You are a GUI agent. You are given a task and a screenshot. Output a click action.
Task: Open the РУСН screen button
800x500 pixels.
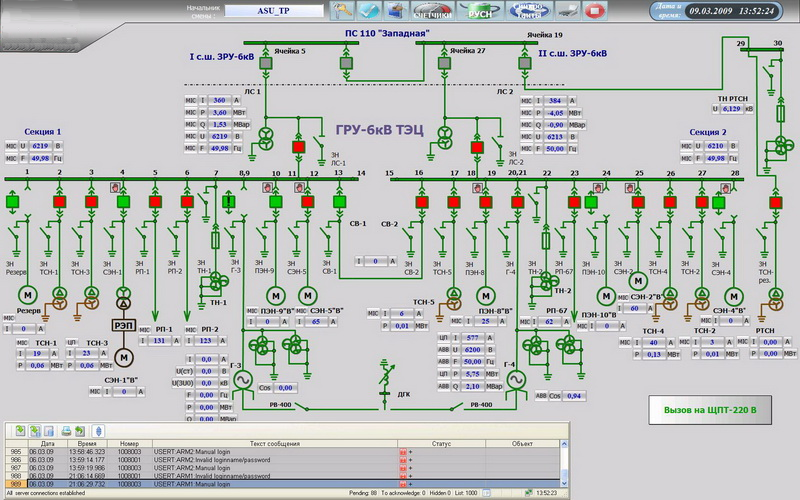(x=480, y=11)
